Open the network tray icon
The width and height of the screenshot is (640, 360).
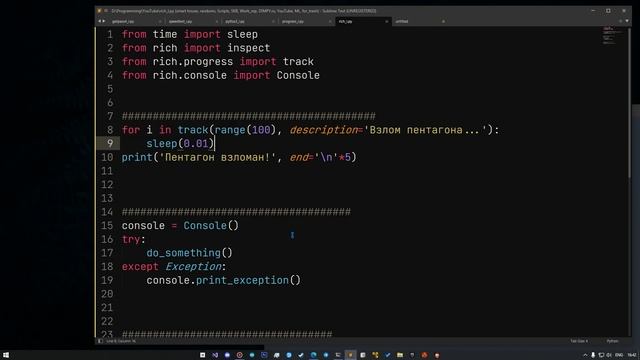click(601, 355)
